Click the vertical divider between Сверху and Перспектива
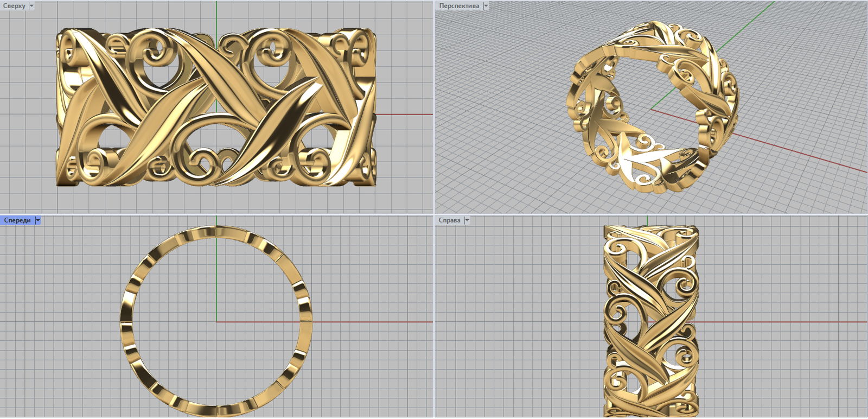The height and width of the screenshot is (419, 868). [x=434, y=109]
